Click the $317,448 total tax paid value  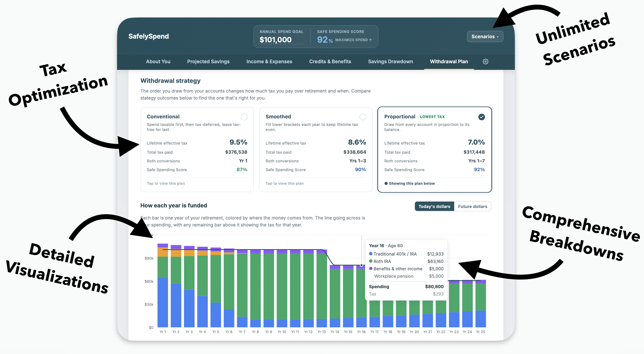coord(474,152)
